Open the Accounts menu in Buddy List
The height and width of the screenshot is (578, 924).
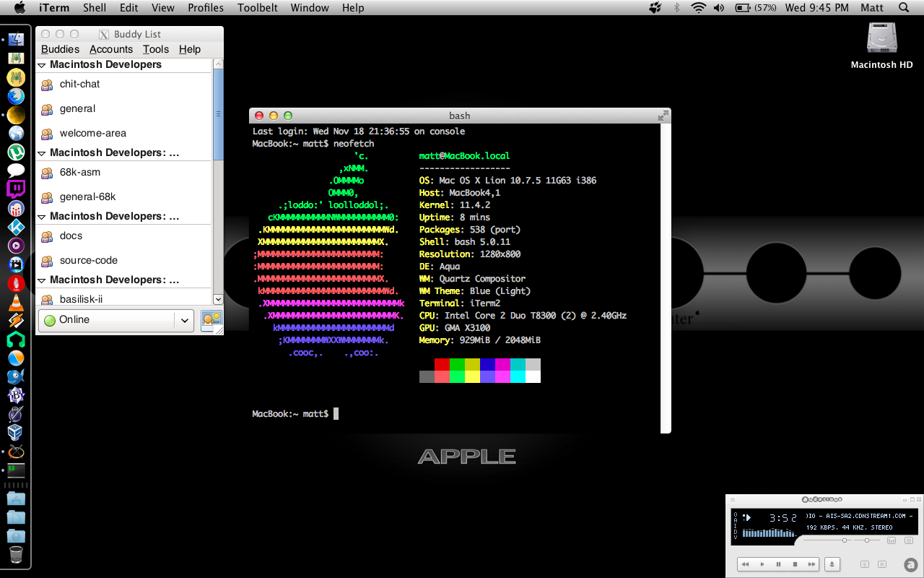[x=110, y=49]
